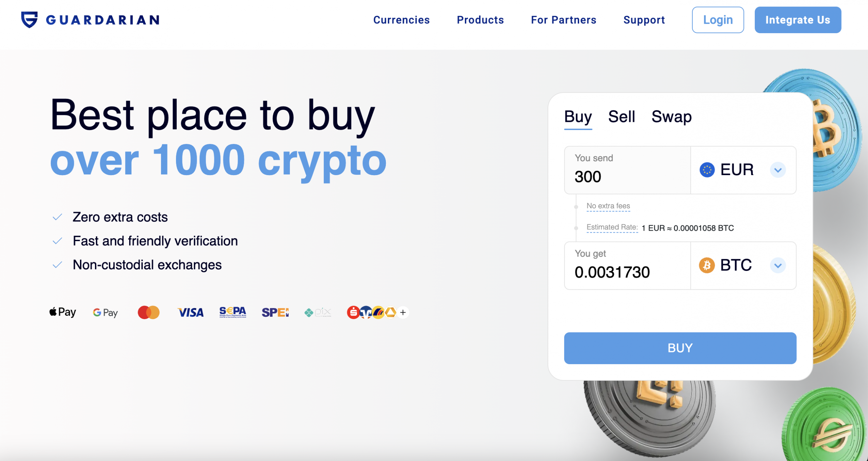Screen dimensions: 868x461
Task: Click the Pix payment icon
Action: (x=317, y=312)
